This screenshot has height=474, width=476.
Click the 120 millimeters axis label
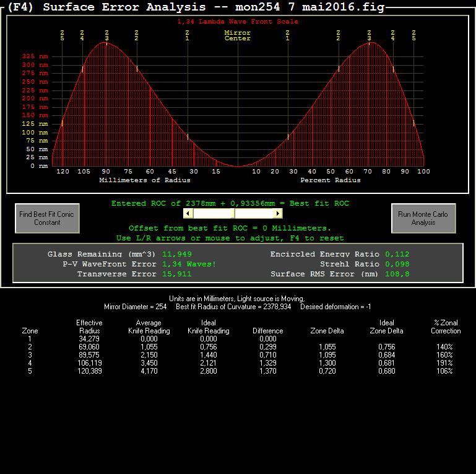[x=63, y=172]
